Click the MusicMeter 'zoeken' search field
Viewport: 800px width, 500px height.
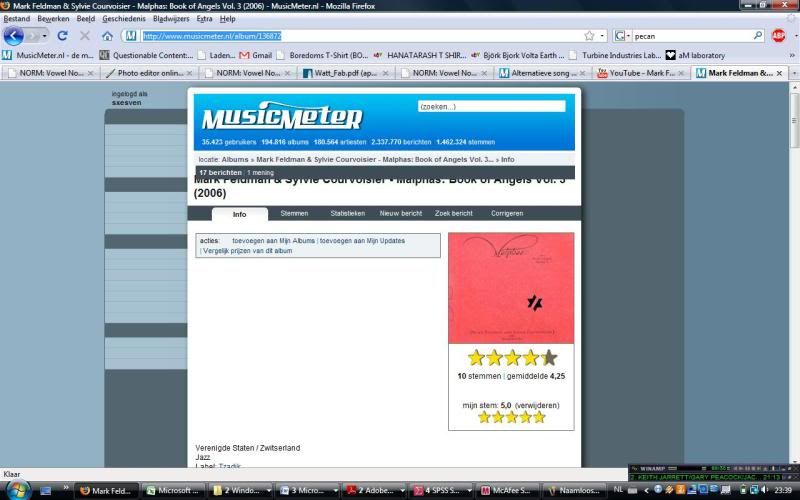pyautogui.click(x=490, y=106)
